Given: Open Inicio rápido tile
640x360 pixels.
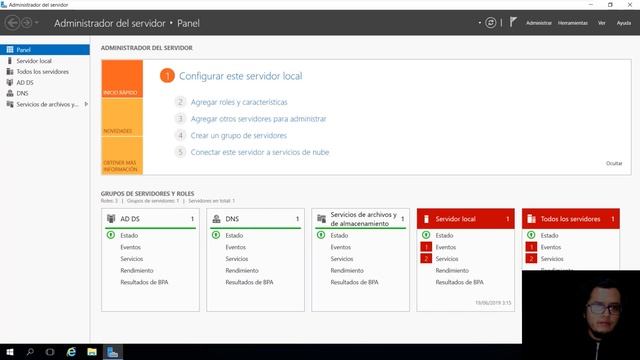Looking at the screenshot, I should pos(122,79).
